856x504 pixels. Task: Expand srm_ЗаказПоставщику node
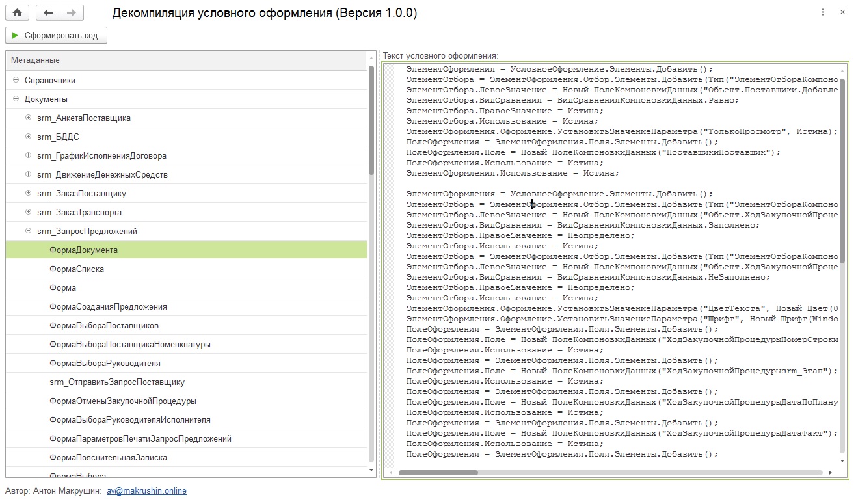click(x=28, y=193)
